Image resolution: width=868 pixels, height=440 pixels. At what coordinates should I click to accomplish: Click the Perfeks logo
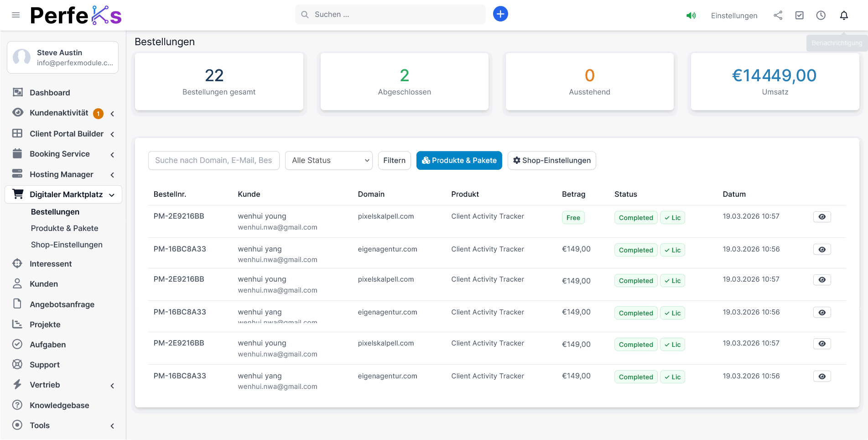coord(76,16)
